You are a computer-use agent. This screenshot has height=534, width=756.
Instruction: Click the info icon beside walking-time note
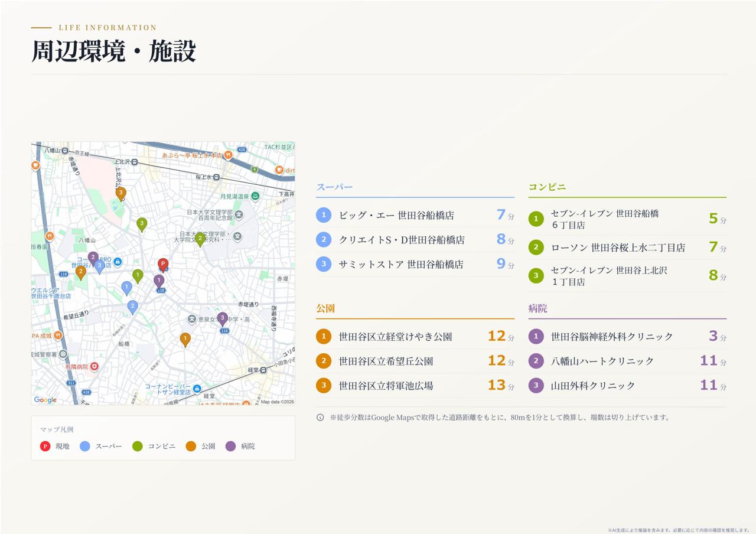320,417
